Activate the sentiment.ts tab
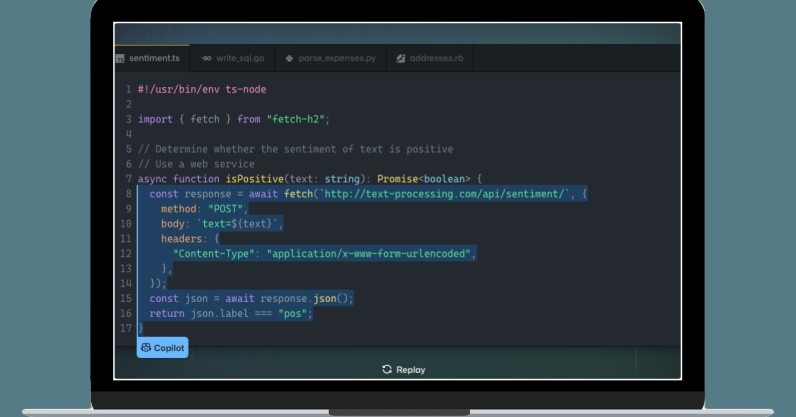This screenshot has width=796, height=417. click(151, 59)
